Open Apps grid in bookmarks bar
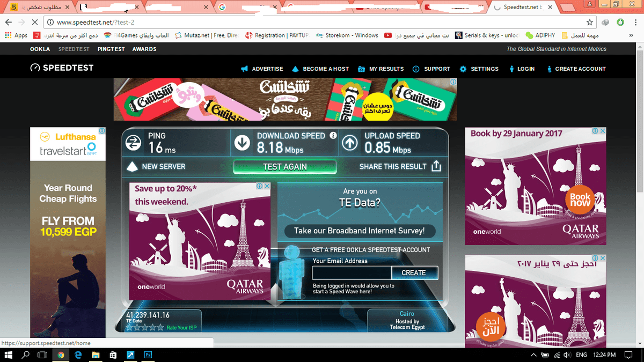This screenshot has height=362, width=644. coord(16,35)
